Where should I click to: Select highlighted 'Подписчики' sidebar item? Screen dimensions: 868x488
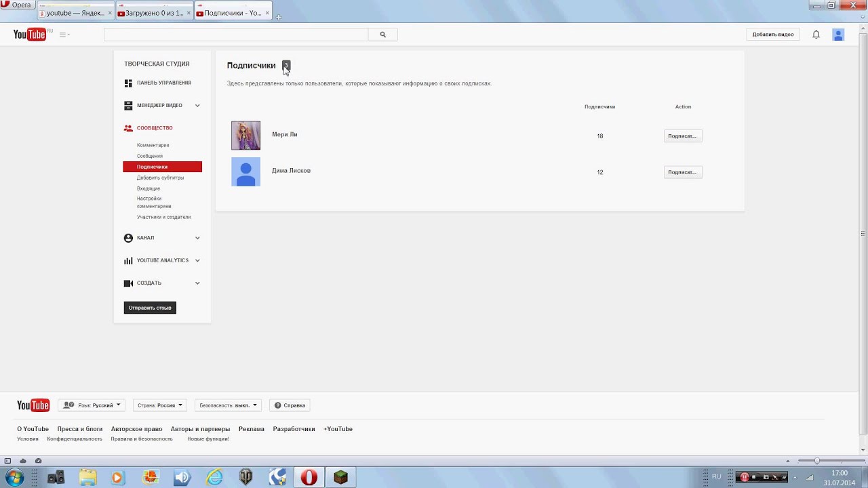pyautogui.click(x=162, y=167)
